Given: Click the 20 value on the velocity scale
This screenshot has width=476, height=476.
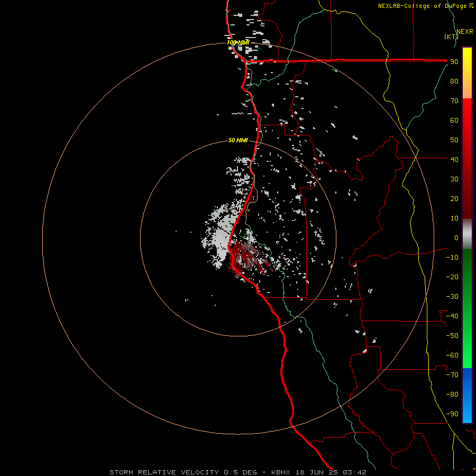Looking at the screenshot, I should pyautogui.click(x=454, y=198).
